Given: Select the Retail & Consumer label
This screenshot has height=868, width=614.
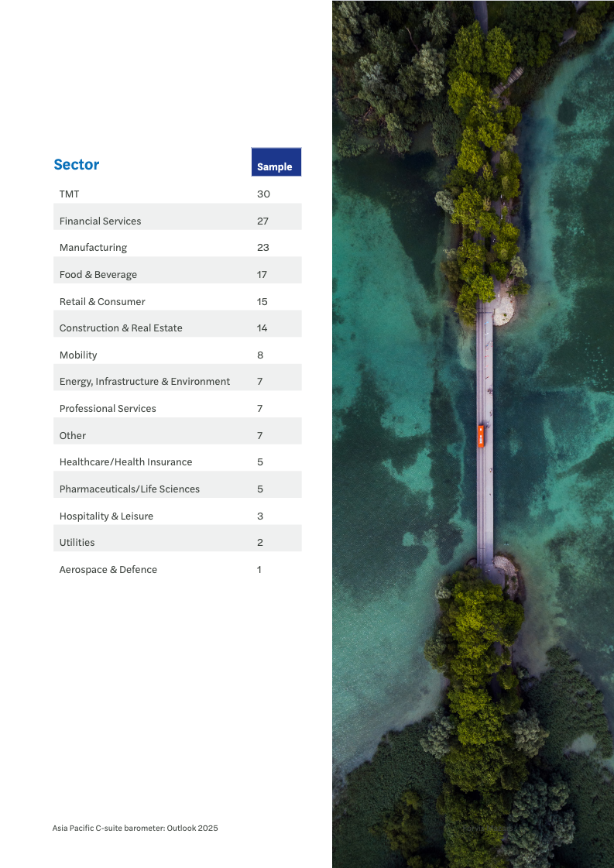Looking at the screenshot, I should [102, 302].
